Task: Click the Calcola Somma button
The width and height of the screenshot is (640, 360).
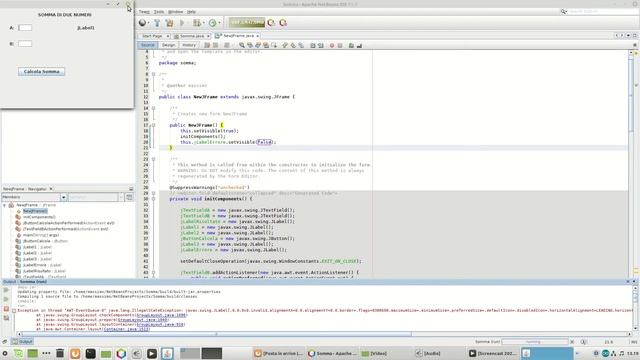Action: coord(41,71)
